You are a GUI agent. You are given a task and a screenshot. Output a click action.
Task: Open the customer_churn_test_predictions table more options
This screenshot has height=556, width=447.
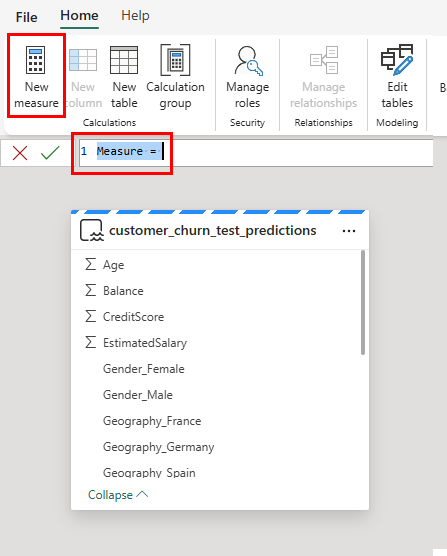coord(349,231)
